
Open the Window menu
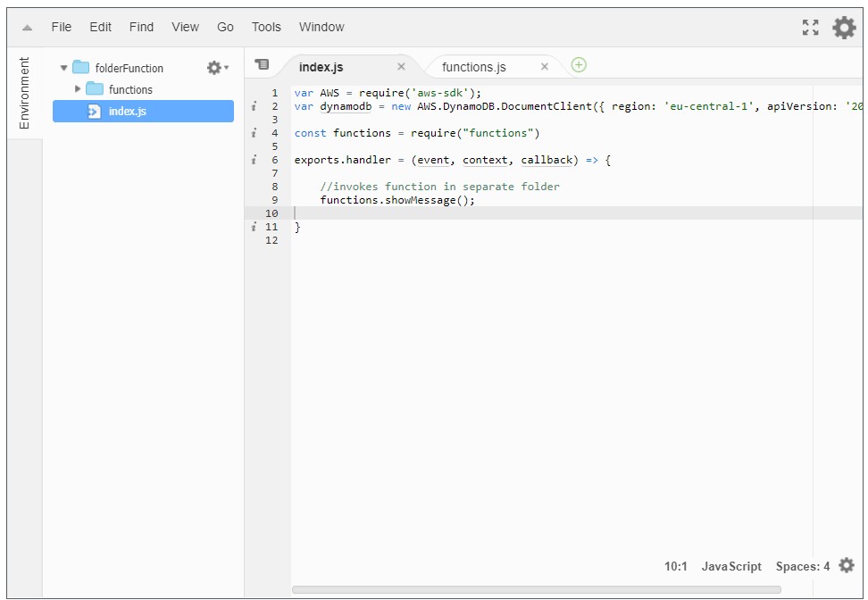(x=321, y=27)
